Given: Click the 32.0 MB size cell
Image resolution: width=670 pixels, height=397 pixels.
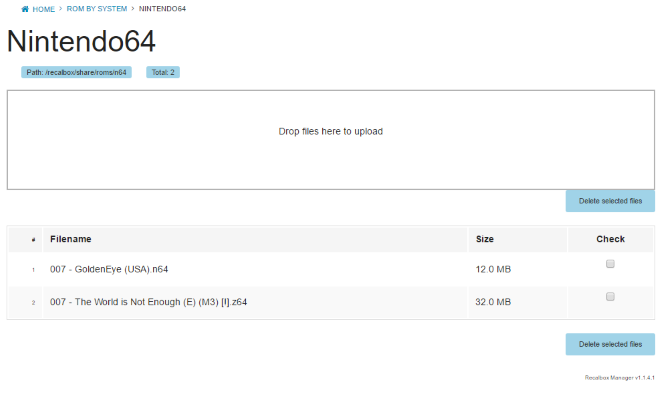Looking at the screenshot, I should (x=493, y=302).
